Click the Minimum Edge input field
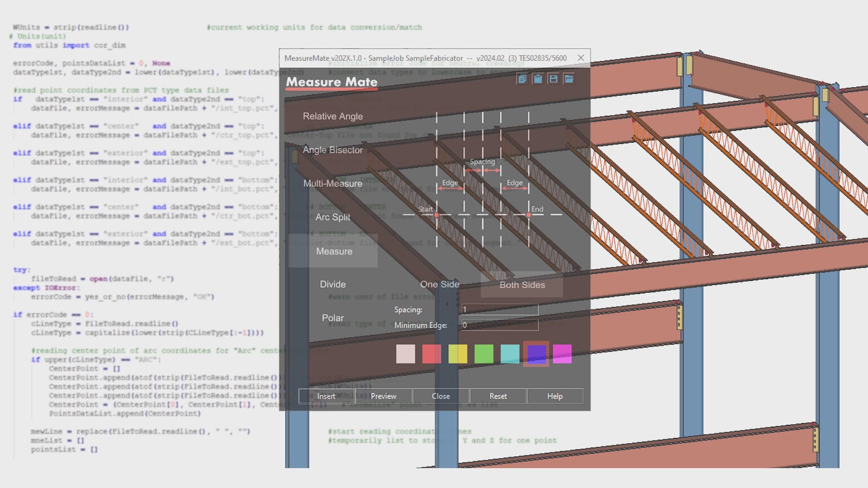 pyautogui.click(x=500, y=325)
